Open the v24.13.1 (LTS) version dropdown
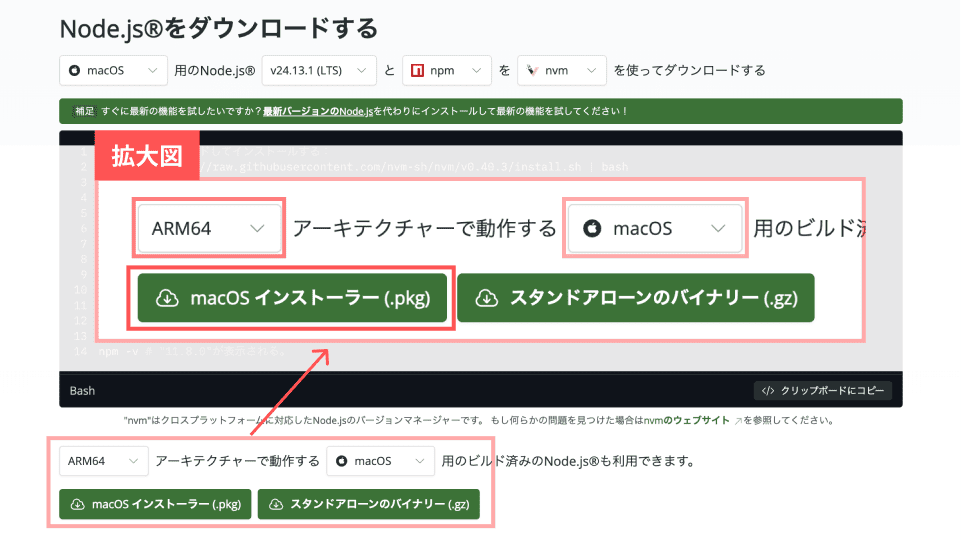961x540 pixels. coord(319,70)
